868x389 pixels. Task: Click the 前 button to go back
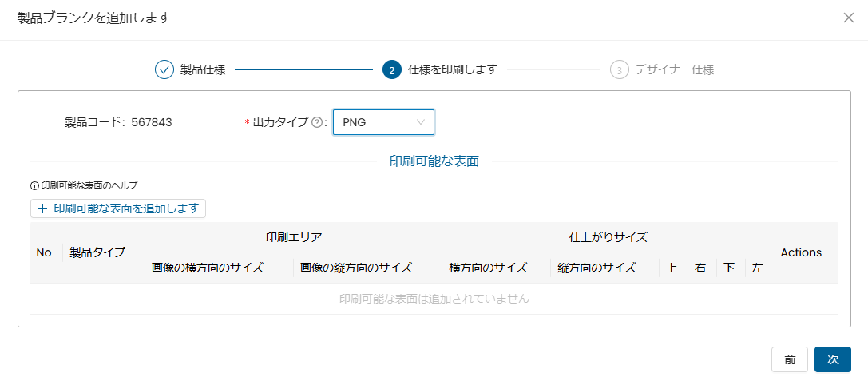point(789,359)
